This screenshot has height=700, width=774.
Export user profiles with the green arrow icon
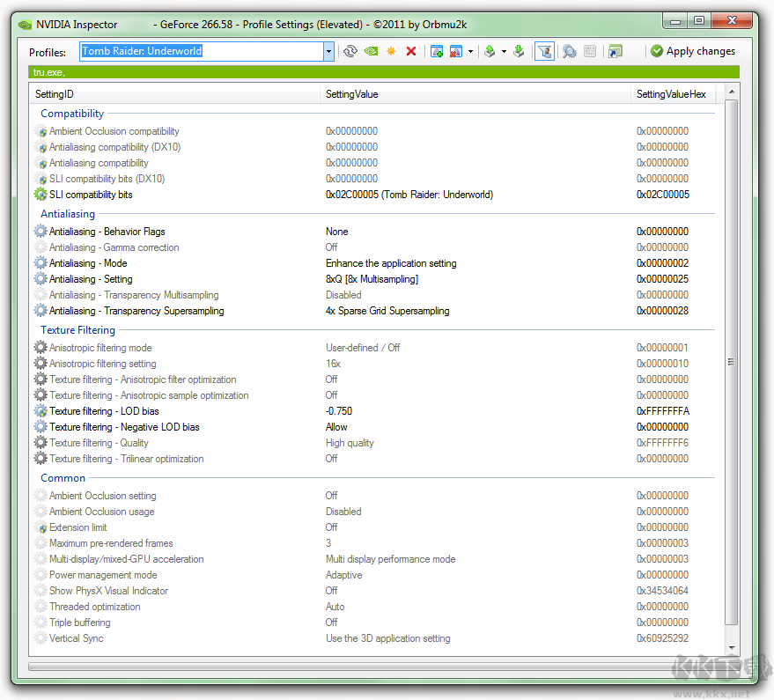tap(490, 51)
